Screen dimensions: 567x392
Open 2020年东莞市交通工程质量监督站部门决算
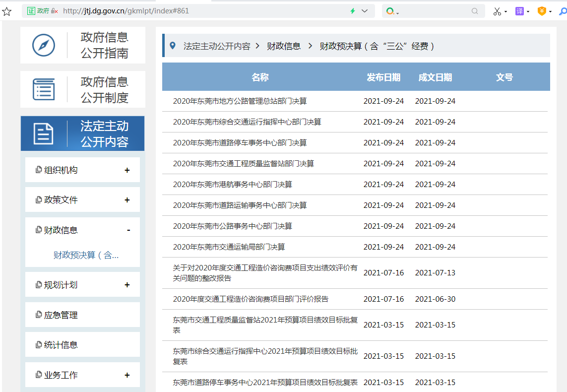[x=244, y=163]
